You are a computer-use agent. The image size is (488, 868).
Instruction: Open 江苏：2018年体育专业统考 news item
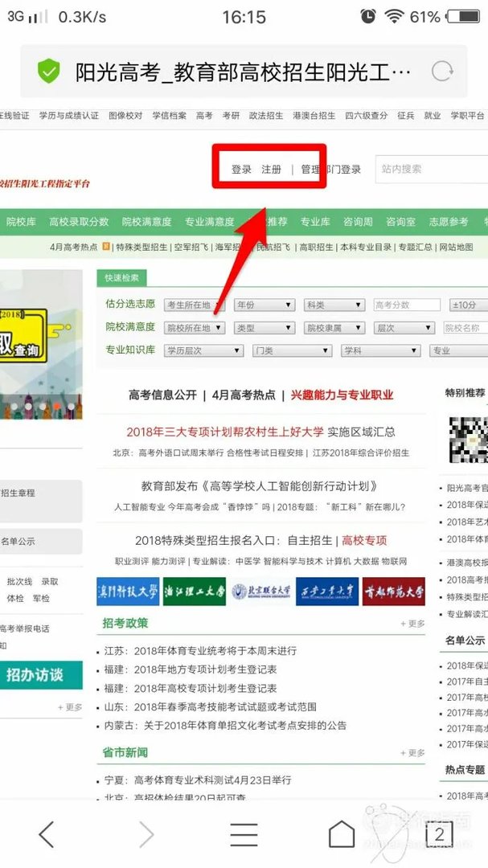[200, 651]
